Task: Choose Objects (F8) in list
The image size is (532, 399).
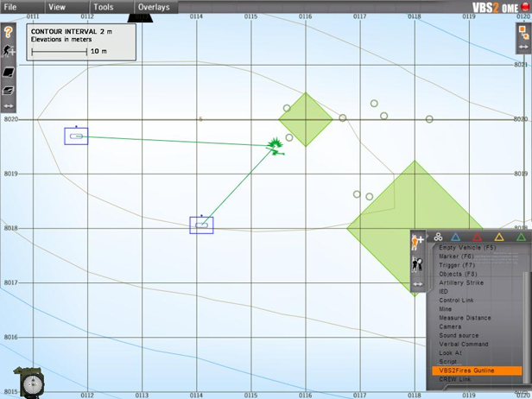Action: (458, 274)
